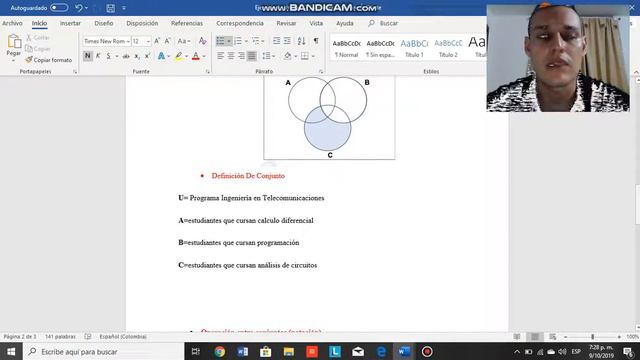The width and height of the screenshot is (640, 360).
Task: Open Chrome from taskbar
Action: [220, 351]
